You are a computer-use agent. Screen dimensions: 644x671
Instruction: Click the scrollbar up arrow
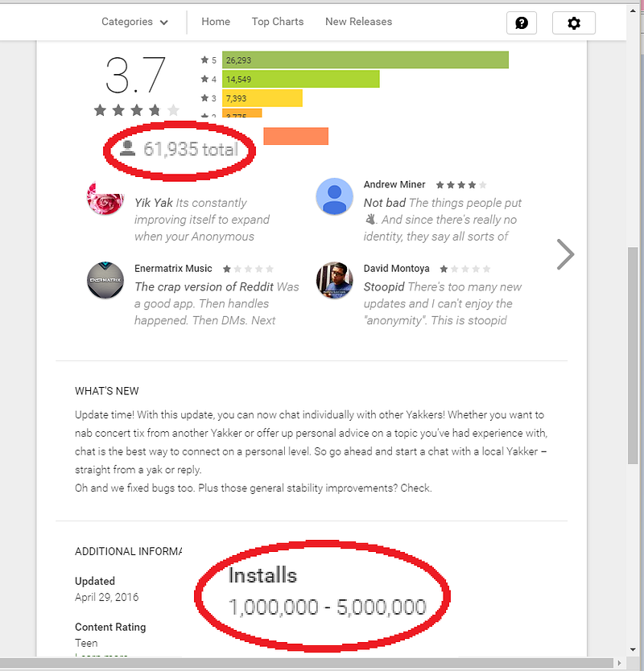click(x=633, y=10)
